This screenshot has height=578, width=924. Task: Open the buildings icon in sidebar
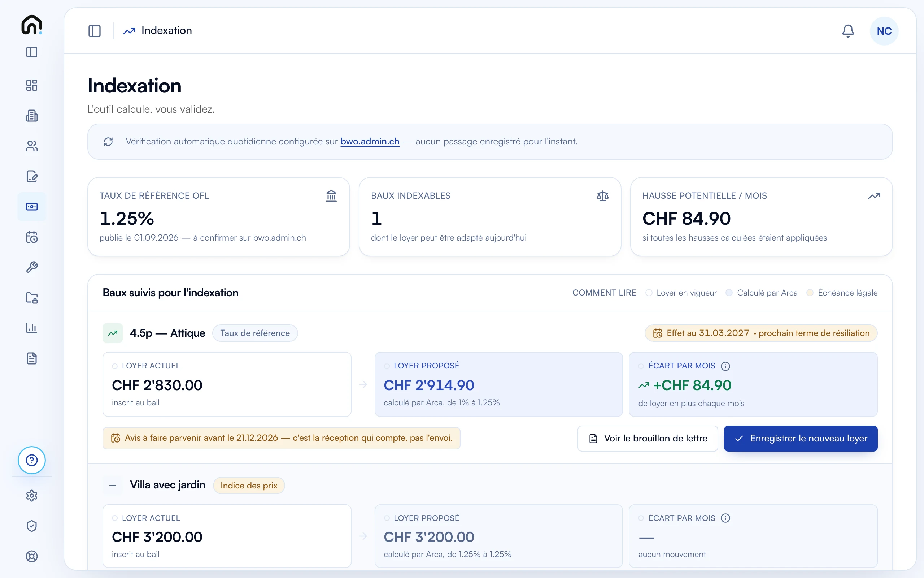tap(32, 116)
